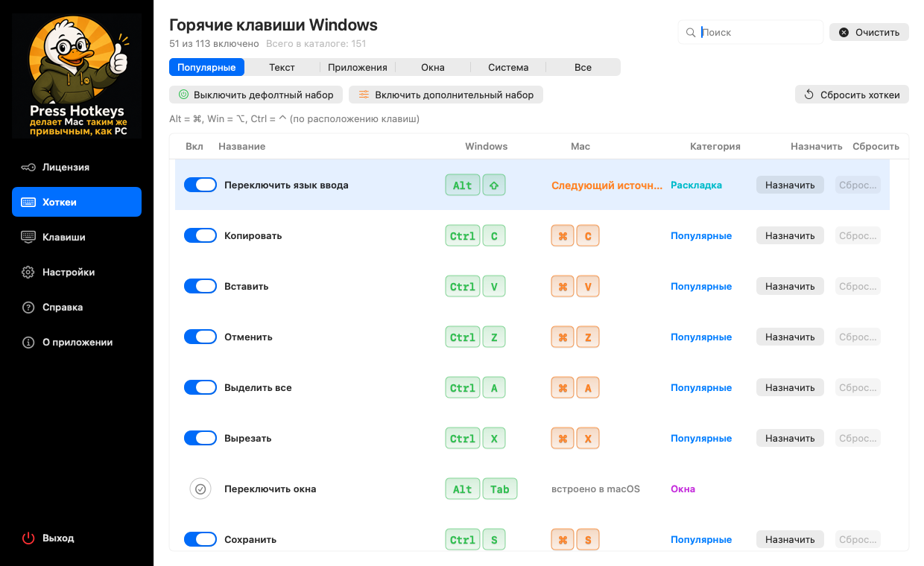
Task: Click the встроено в macOS text
Action: (595, 489)
